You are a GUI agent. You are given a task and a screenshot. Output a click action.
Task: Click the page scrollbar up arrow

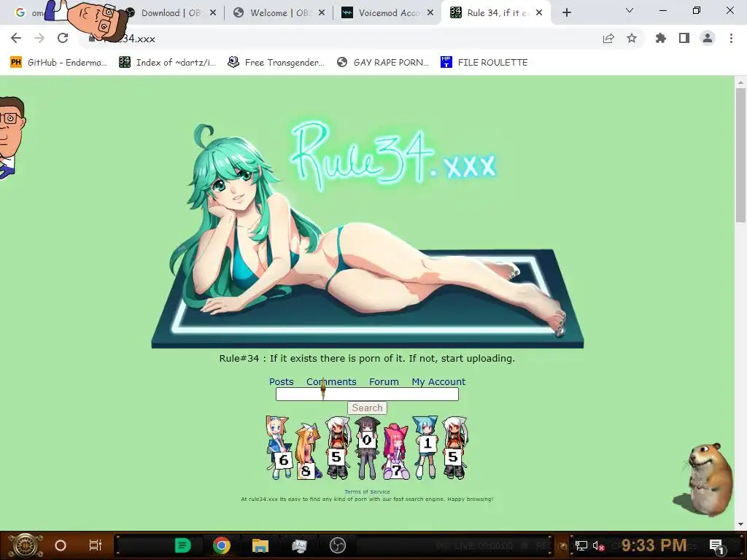[740, 82]
